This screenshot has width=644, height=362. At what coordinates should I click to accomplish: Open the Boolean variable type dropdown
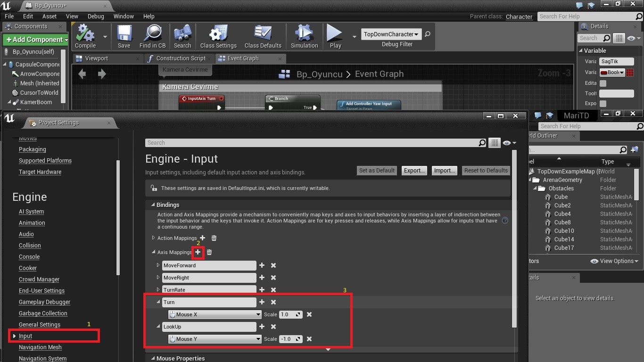tap(612, 73)
